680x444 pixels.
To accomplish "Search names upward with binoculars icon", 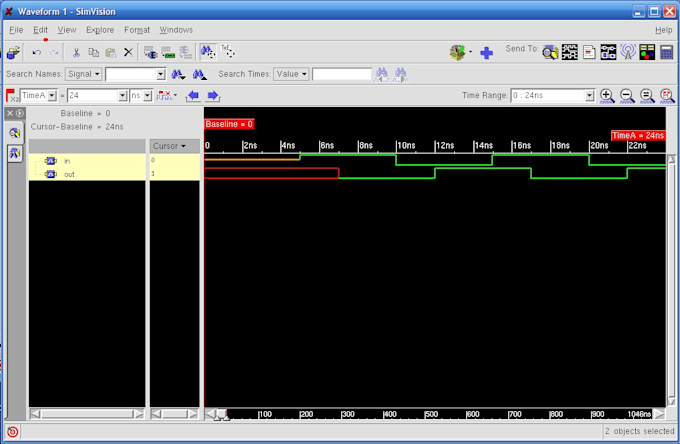I will click(199, 75).
